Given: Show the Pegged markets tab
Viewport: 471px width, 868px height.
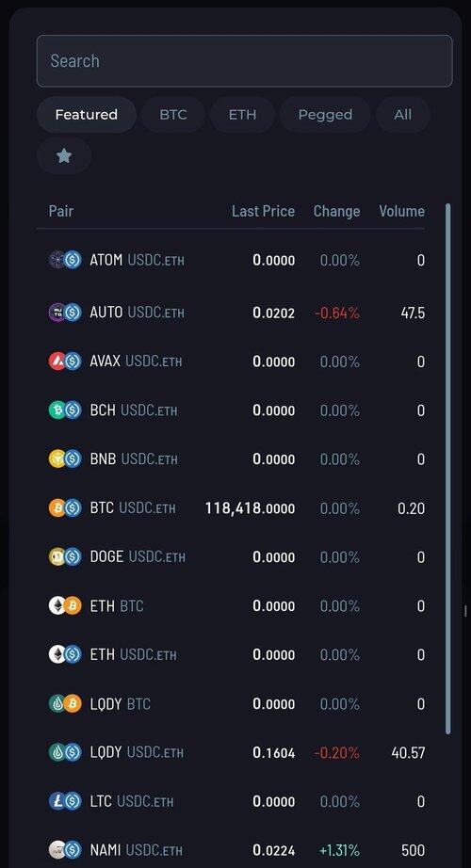Looking at the screenshot, I should coord(325,115).
